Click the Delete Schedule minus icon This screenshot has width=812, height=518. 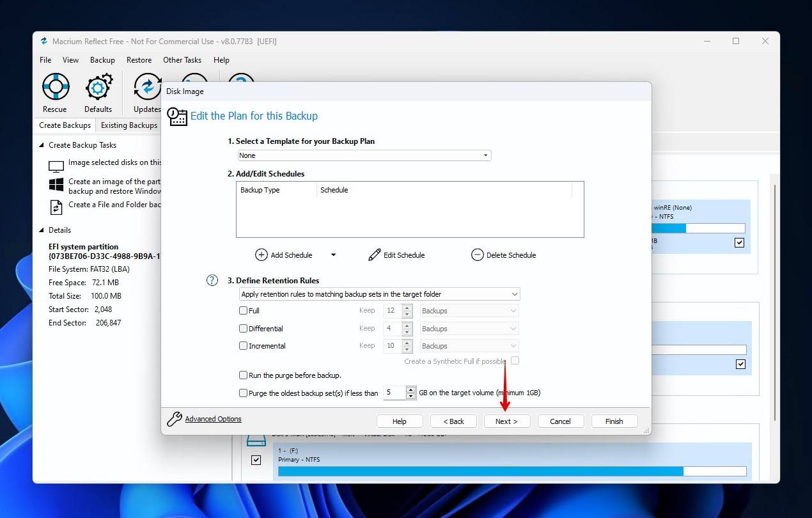(478, 255)
